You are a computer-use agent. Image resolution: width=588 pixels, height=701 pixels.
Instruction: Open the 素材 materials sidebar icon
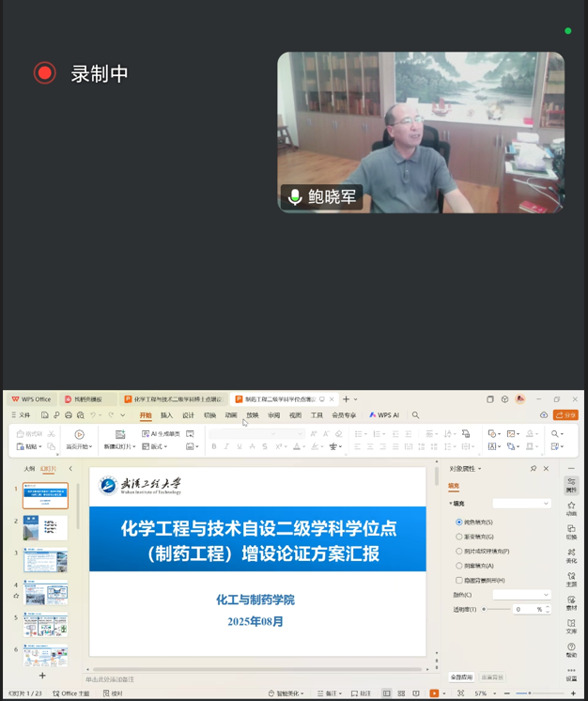(x=571, y=602)
